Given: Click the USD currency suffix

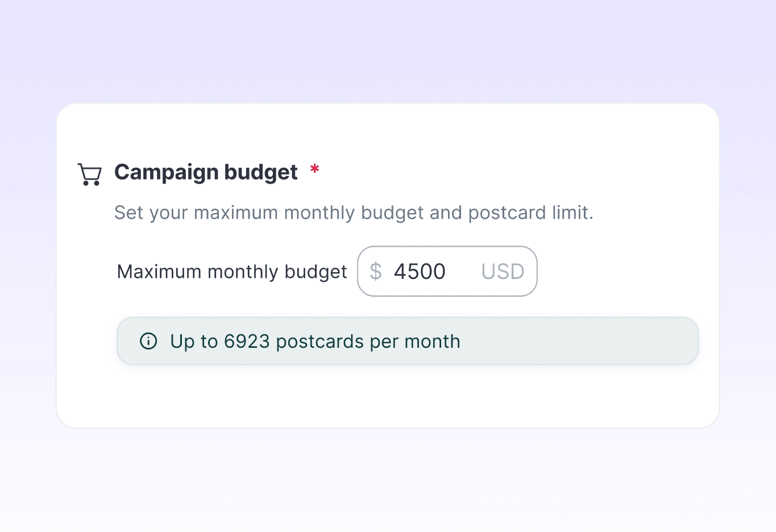Looking at the screenshot, I should pyautogui.click(x=503, y=271).
